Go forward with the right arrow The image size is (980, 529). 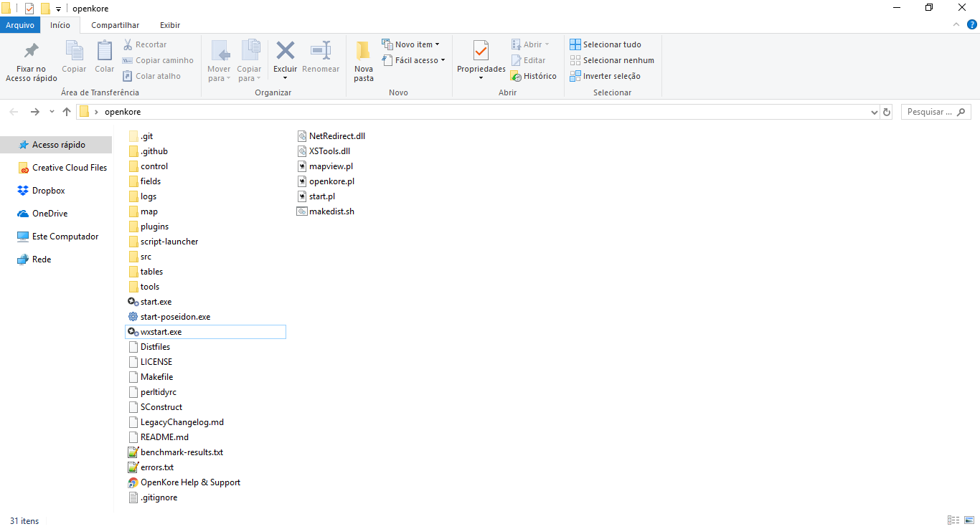[34, 112]
